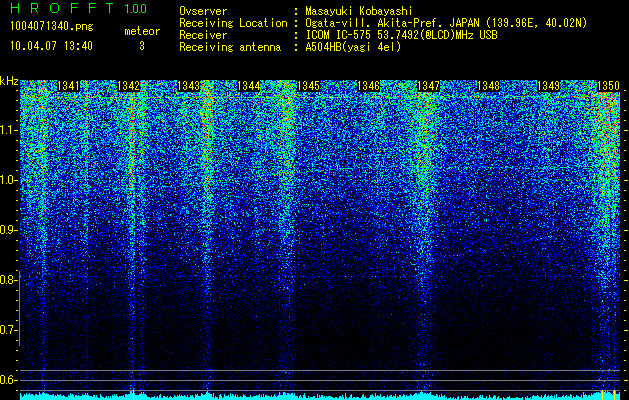Click the 1343 time marker label
The width and height of the screenshot is (629, 400).
[189, 86]
